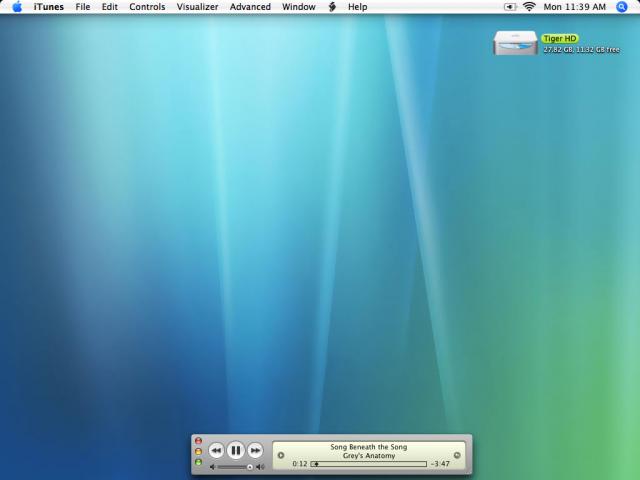Click the clock showing Mon 11:39 AM

click(575, 7)
